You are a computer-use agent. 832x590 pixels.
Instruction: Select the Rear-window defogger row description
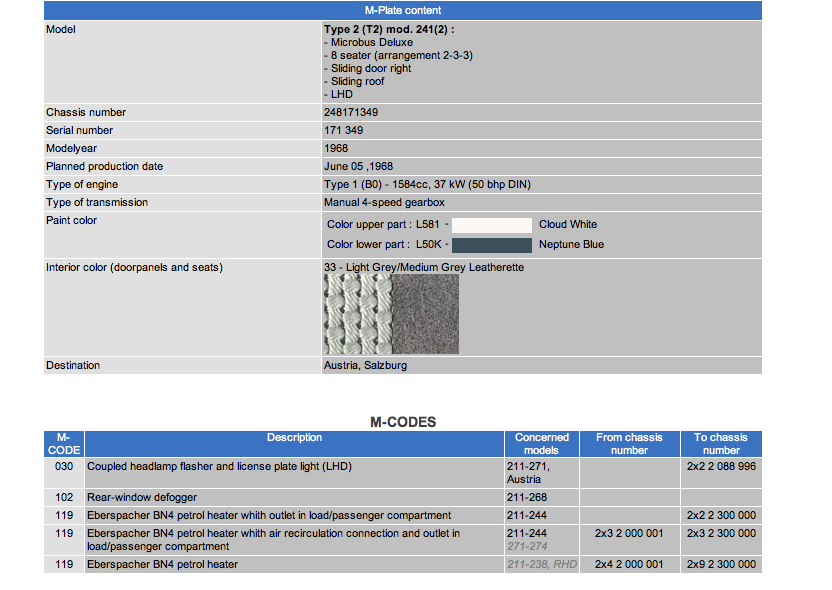click(142, 497)
